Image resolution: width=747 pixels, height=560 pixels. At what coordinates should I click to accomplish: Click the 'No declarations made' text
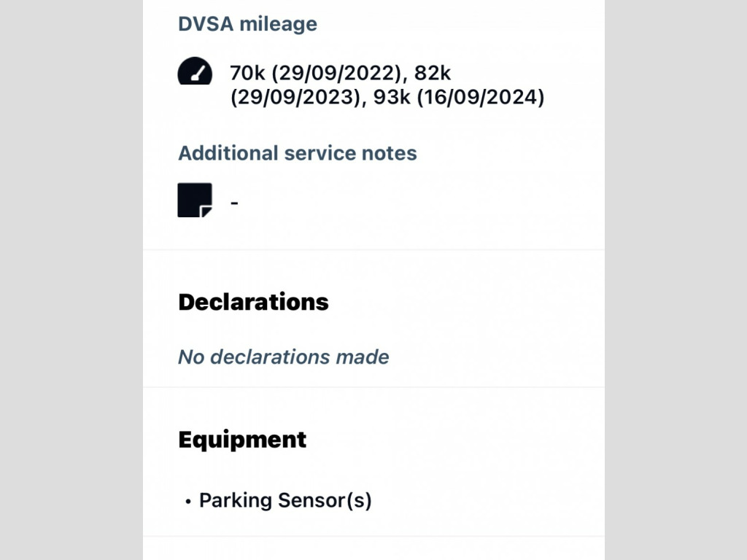click(284, 357)
